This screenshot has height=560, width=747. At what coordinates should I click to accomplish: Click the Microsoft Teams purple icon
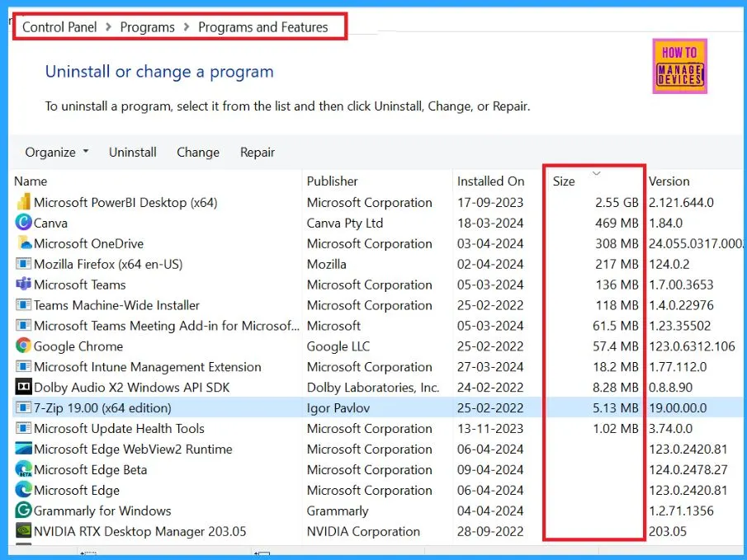click(23, 285)
